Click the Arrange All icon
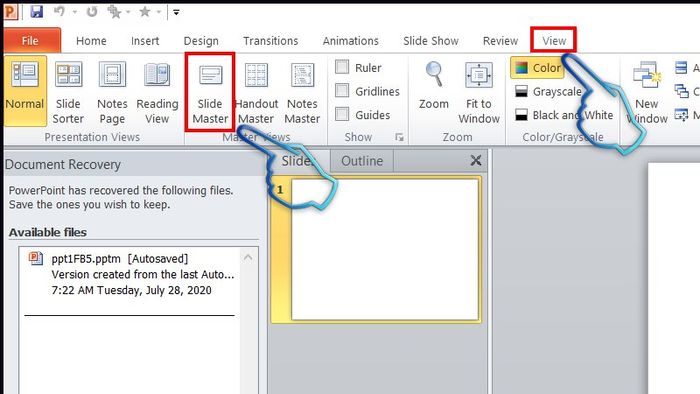The image size is (700, 394). [x=681, y=68]
